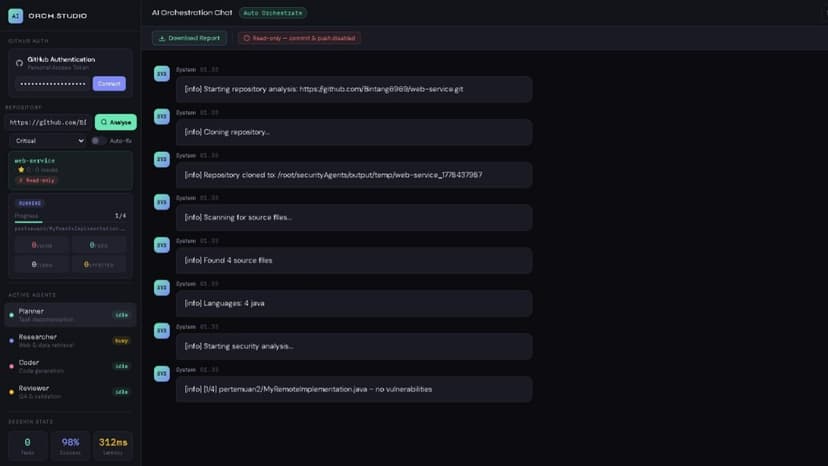The height and width of the screenshot is (466, 828).
Task: Select the Researcher agent row
Action: click(x=70, y=341)
